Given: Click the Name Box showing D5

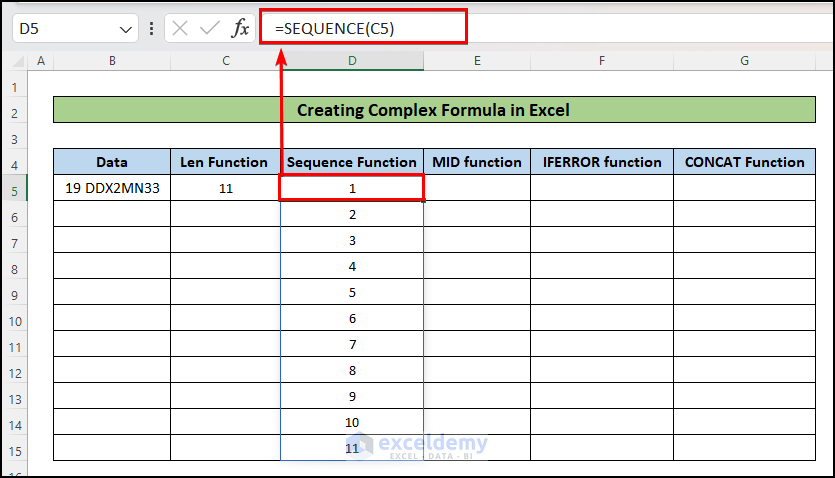Looking at the screenshot, I should pos(60,28).
